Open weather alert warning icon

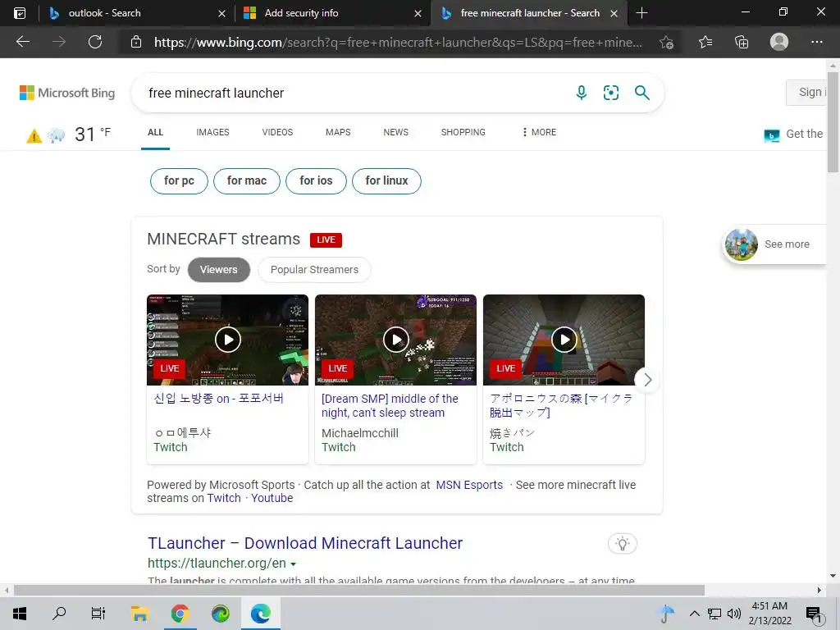(34, 136)
